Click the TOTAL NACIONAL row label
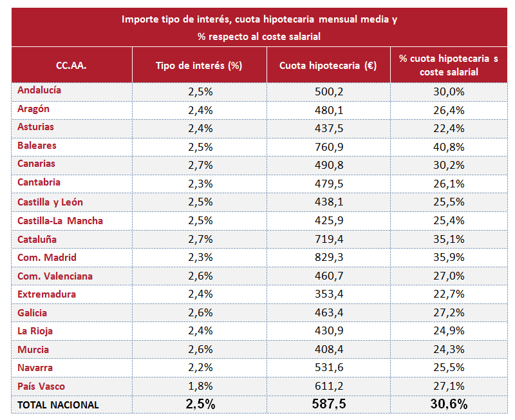 [x=58, y=405]
